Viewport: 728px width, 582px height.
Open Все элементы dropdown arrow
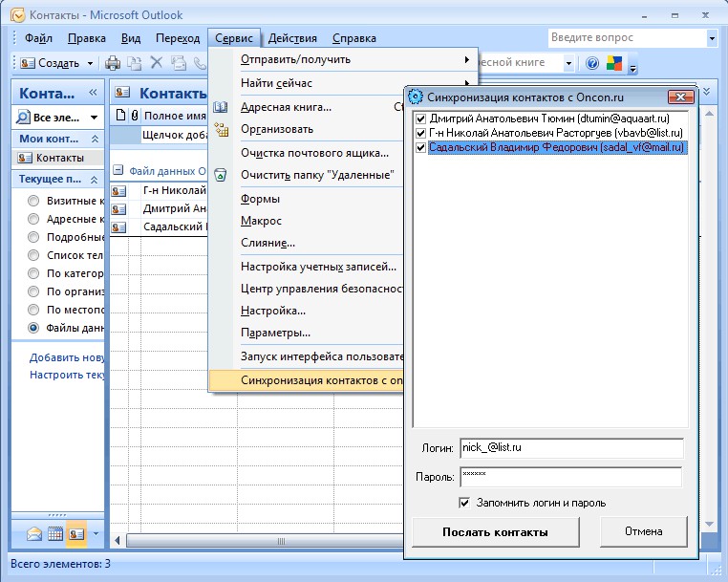[x=94, y=118]
